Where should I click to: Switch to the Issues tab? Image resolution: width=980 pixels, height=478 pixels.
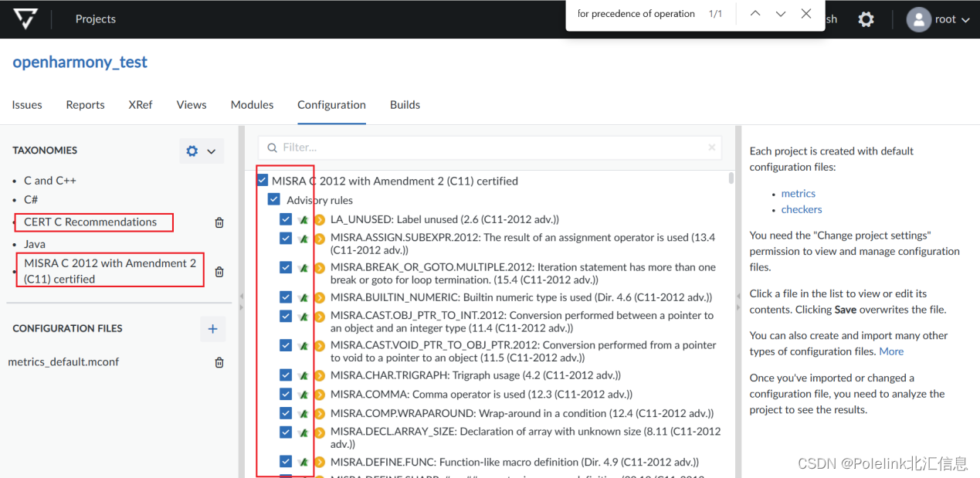[x=27, y=105]
